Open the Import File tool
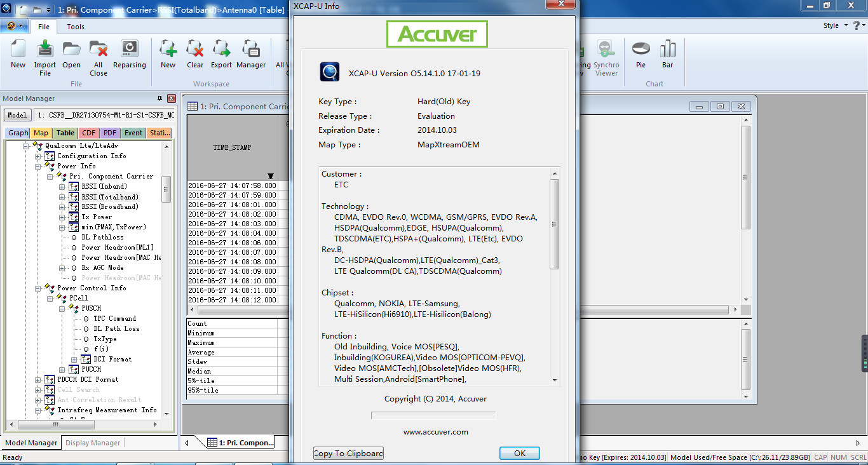 pyautogui.click(x=44, y=56)
